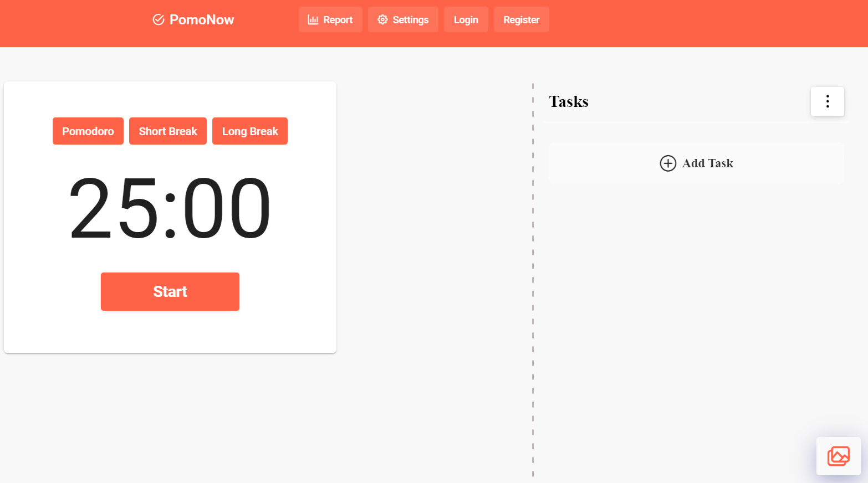Viewport: 868px width, 483px height.
Task: Start the 25 minute timer
Action: tap(170, 291)
